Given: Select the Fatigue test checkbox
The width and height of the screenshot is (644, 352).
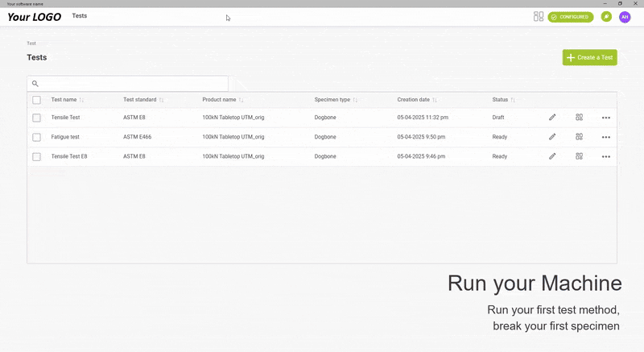Looking at the screenshot, I should [36, 137].
